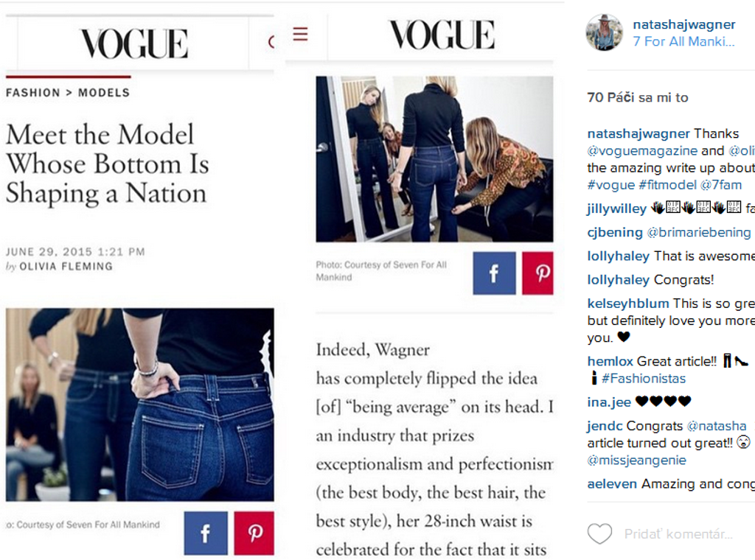Viewport: 755px width, 560px height.
Task: View the 70 Páči sa mi to likes
Action: (x=638, y=97)
